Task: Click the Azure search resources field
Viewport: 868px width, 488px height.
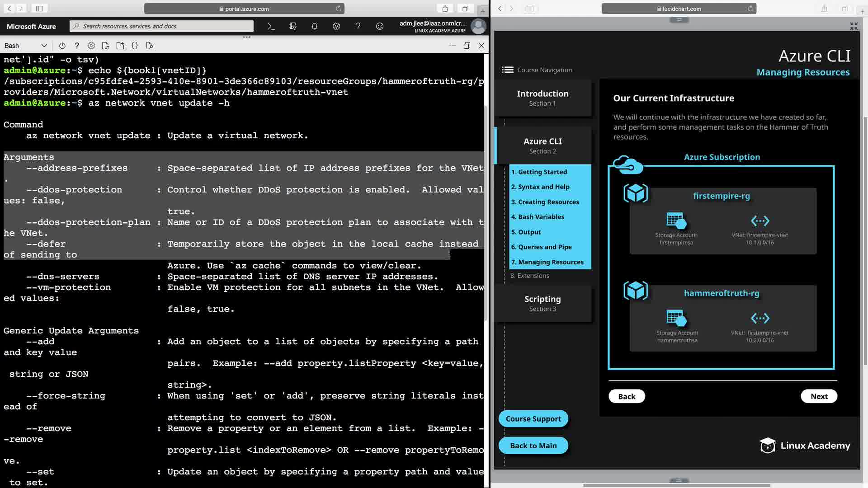Action: 161,26
